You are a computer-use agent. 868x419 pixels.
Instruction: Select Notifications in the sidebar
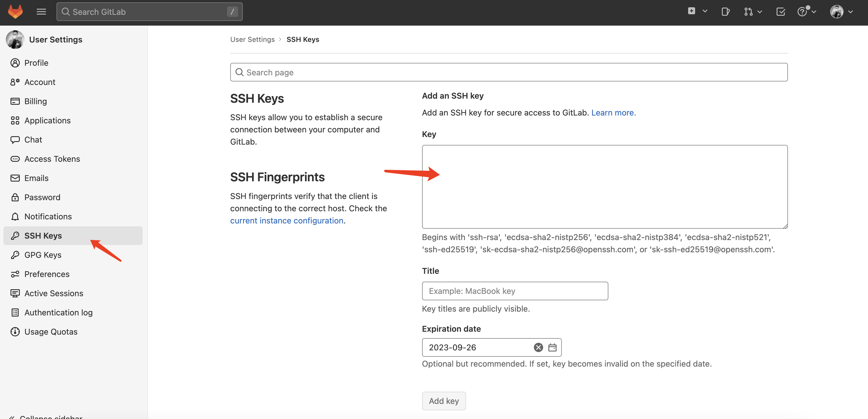(48, 216)
